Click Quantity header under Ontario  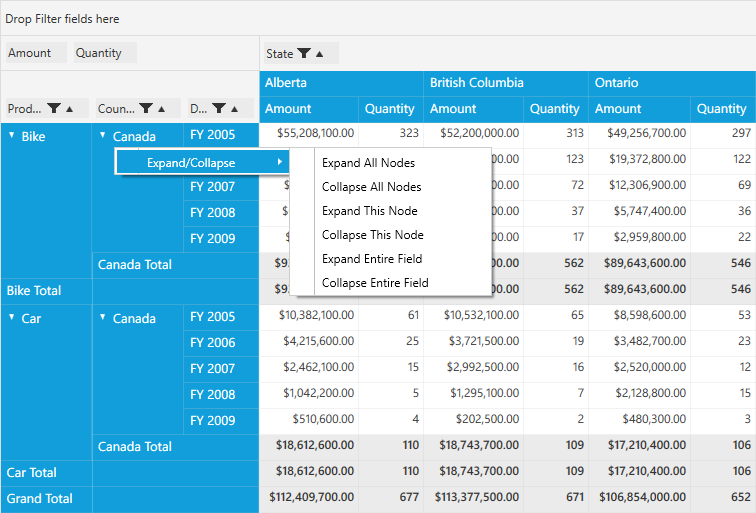723,109
